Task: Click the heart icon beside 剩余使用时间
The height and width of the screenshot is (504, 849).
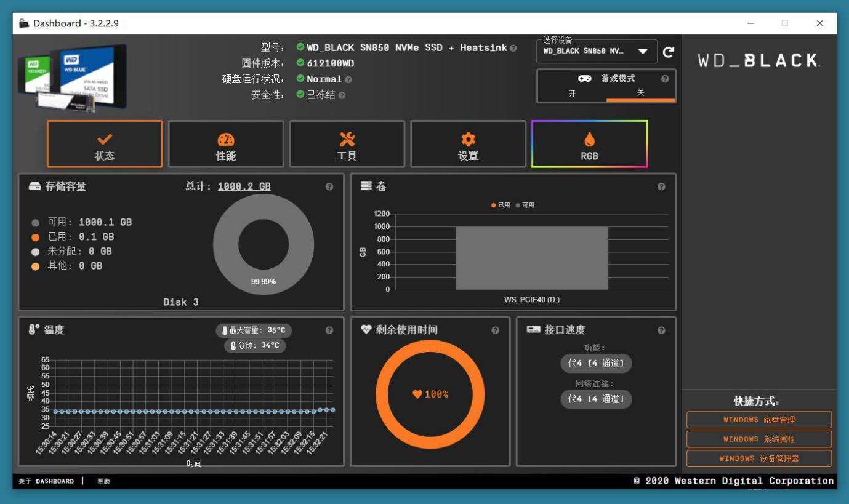Action: click(366, 330)
